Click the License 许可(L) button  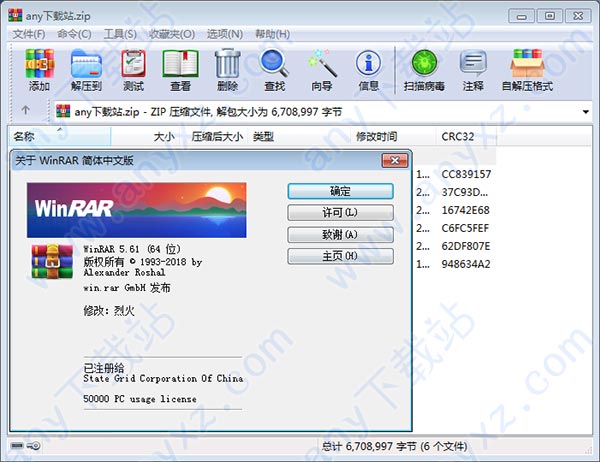[x=340, y=212]
